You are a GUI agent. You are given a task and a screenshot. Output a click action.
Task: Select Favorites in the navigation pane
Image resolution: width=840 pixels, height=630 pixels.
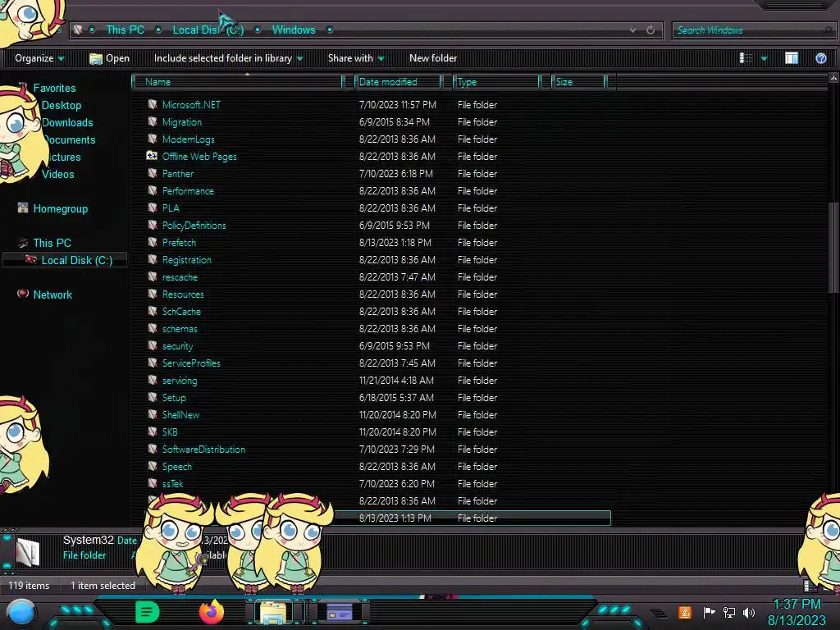click(x=54, y=88)
